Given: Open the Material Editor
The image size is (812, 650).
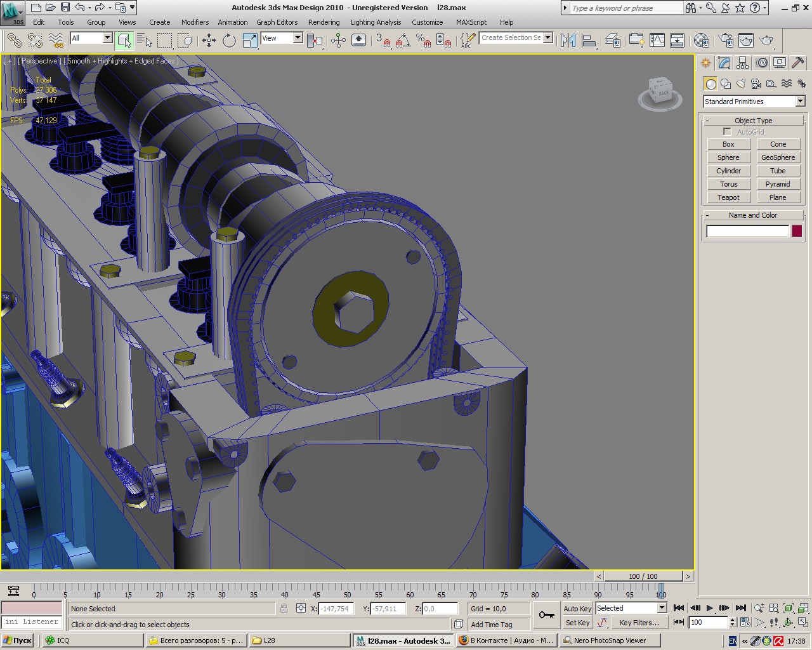Looking at the screenshot, I should click(x=701, y=41).
